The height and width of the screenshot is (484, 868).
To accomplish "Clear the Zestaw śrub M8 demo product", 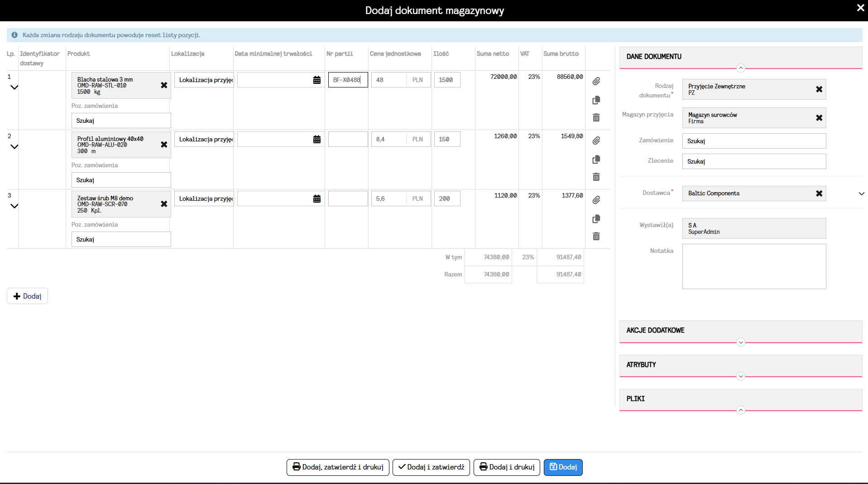I will tap(164, 204).
